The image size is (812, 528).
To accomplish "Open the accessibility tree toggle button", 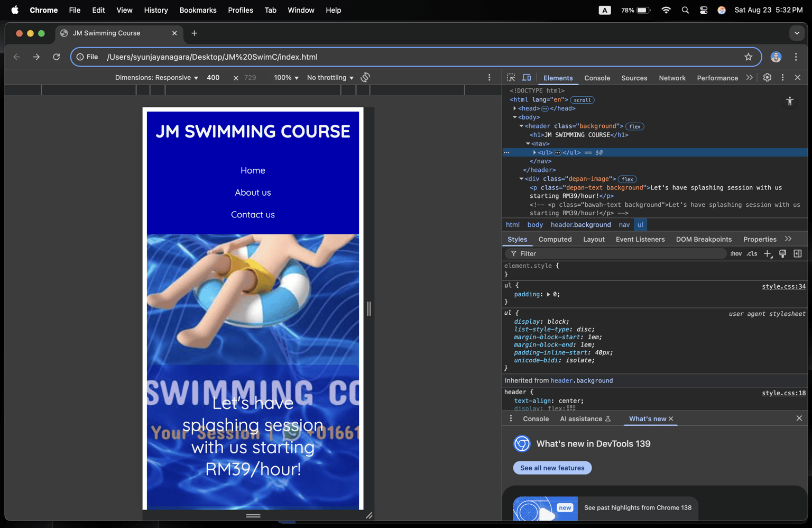I will click(790, 101).
